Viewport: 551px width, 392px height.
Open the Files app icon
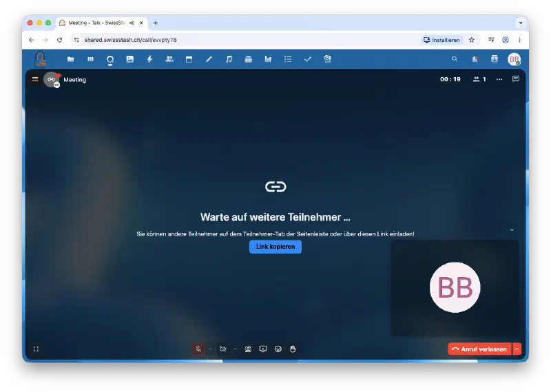coord(71,59)
